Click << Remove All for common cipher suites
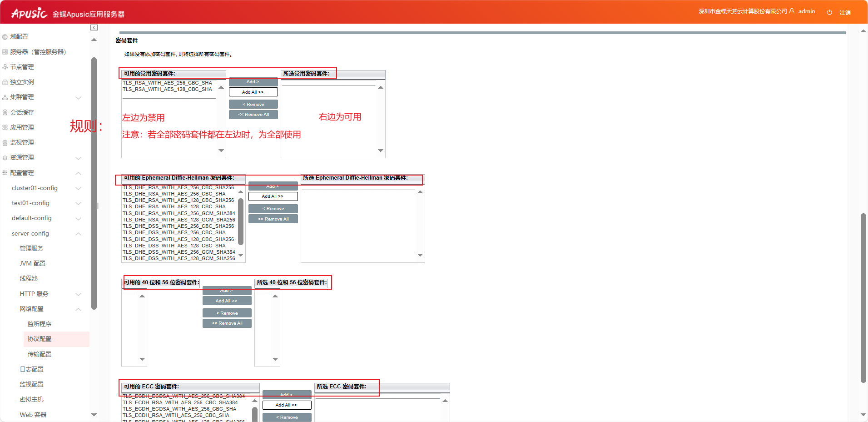The height and width of the screenshot is (422, 868). point(253,115)
